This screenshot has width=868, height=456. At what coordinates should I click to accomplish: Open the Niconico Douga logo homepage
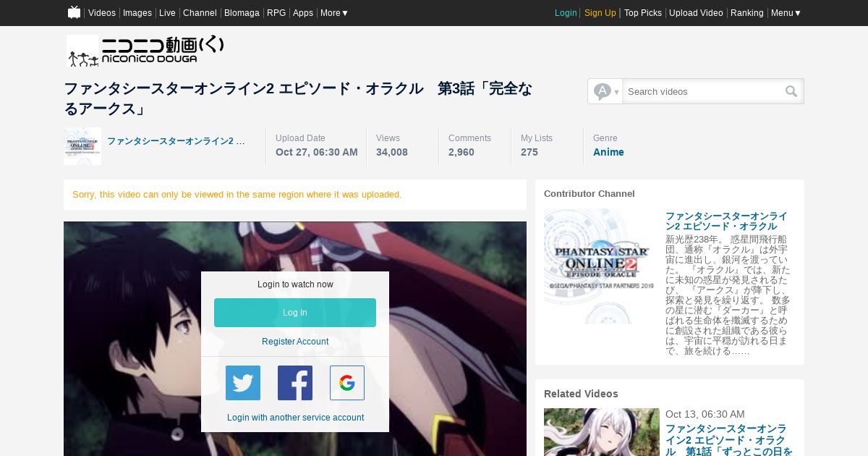pos(145,51)
